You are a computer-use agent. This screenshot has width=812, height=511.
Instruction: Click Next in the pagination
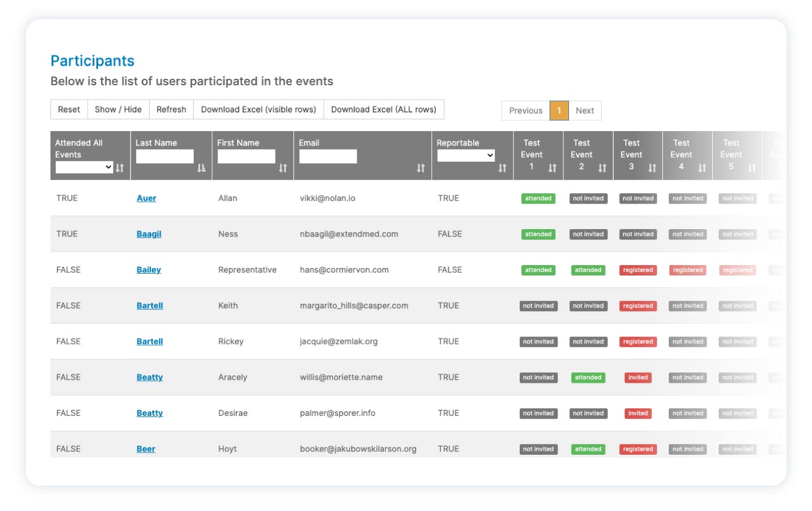(585, 111)
